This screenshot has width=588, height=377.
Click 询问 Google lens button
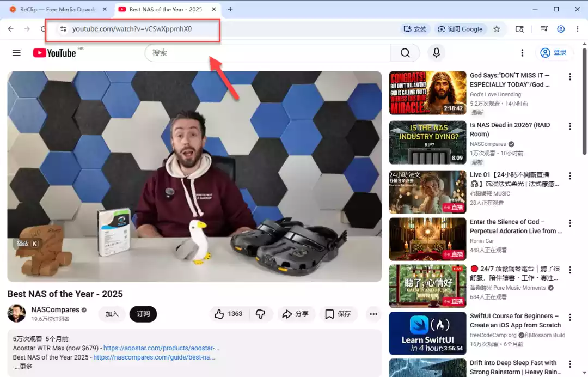[x=461, y=29]
